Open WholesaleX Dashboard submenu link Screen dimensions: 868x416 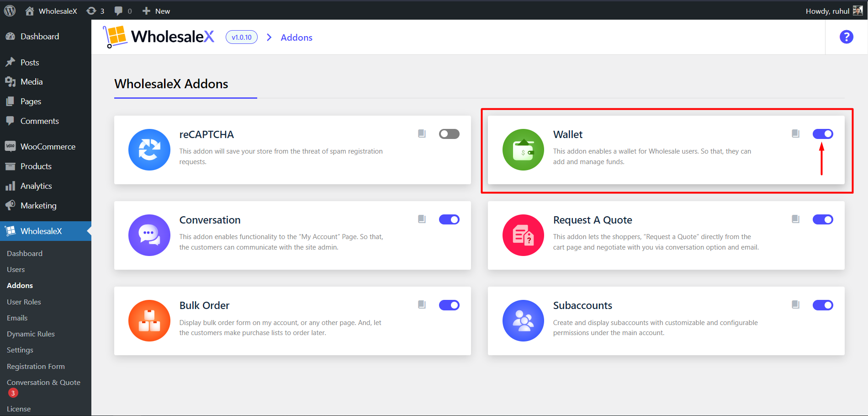(x=25, y=254)
